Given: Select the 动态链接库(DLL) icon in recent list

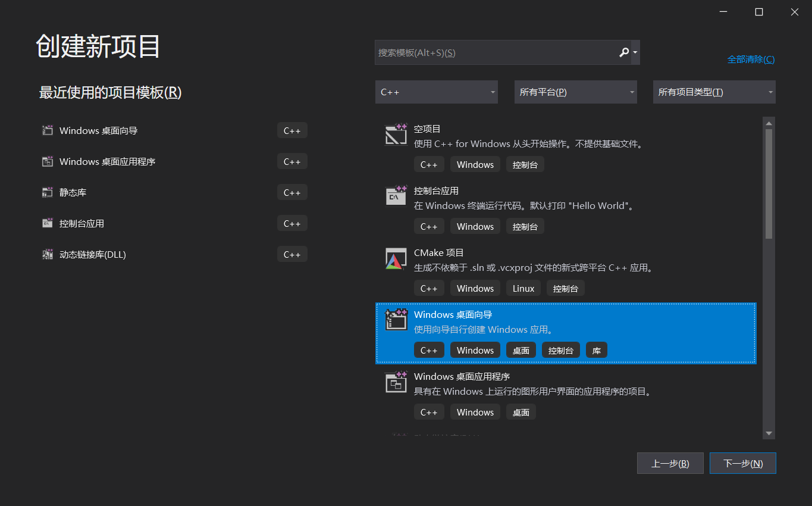Looking at the screenshot, I should click(47, 254).
